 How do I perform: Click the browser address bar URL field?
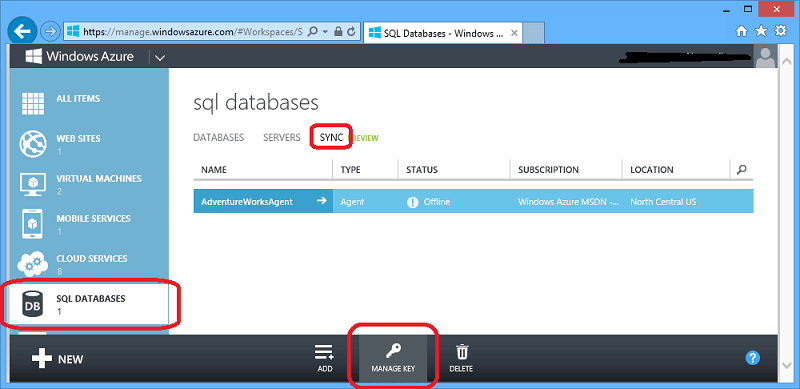(x=192, y=32)
